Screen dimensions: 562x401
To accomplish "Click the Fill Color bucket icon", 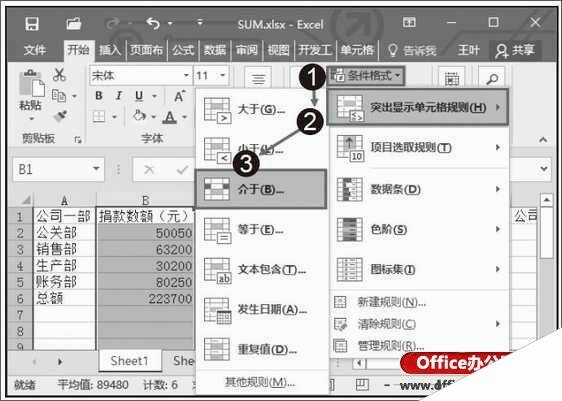I will pos(140,116).
